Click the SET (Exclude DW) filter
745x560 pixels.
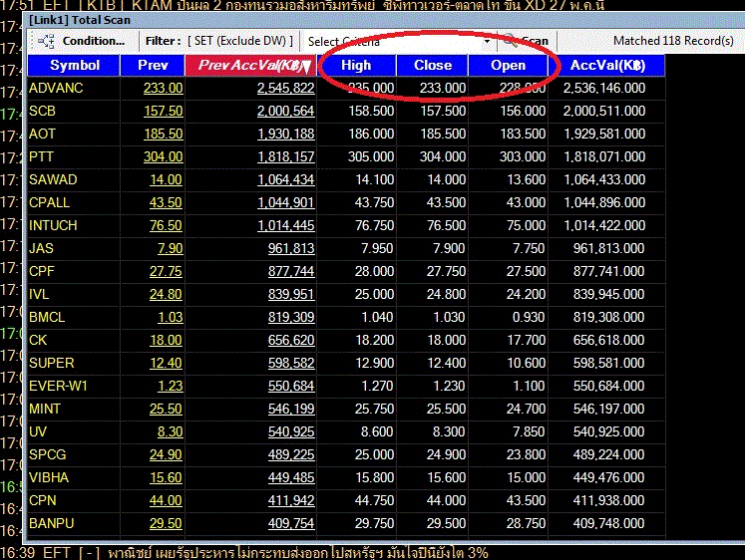coord(240,41)
